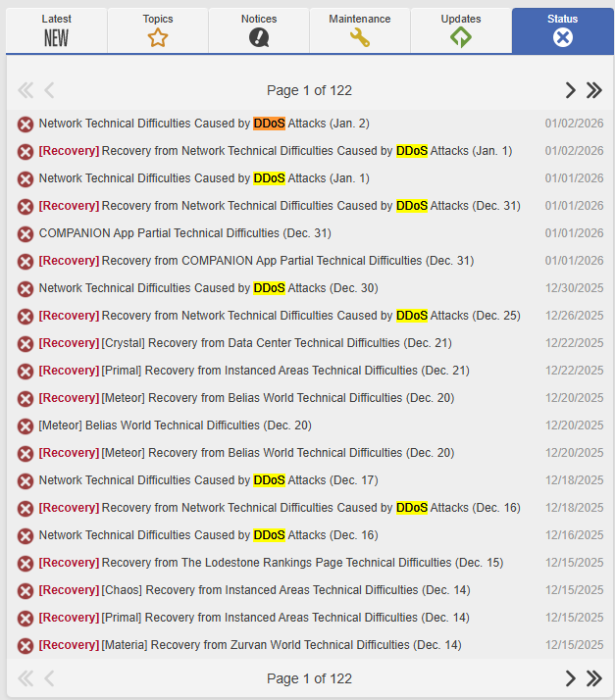Open Network Difficulties DDoS (Dec. 17) notice
This screenshot has width=615, height=700.
(209, 480)
